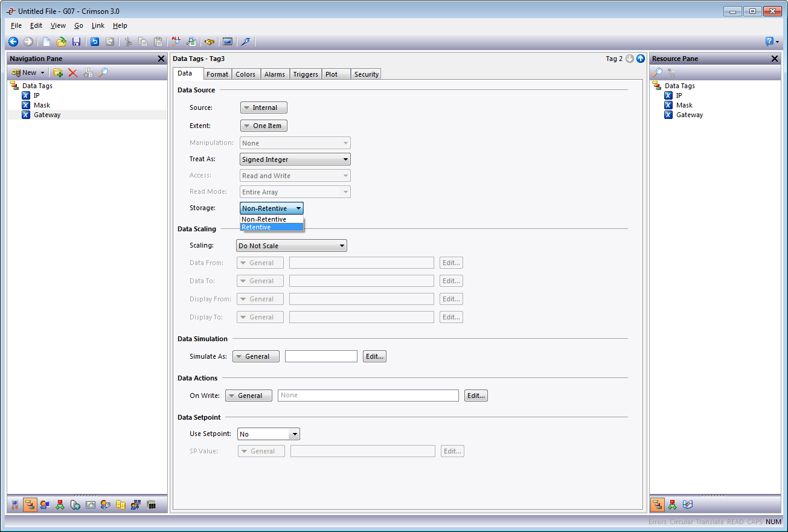Open the Simulate As General dropdown

256,356
